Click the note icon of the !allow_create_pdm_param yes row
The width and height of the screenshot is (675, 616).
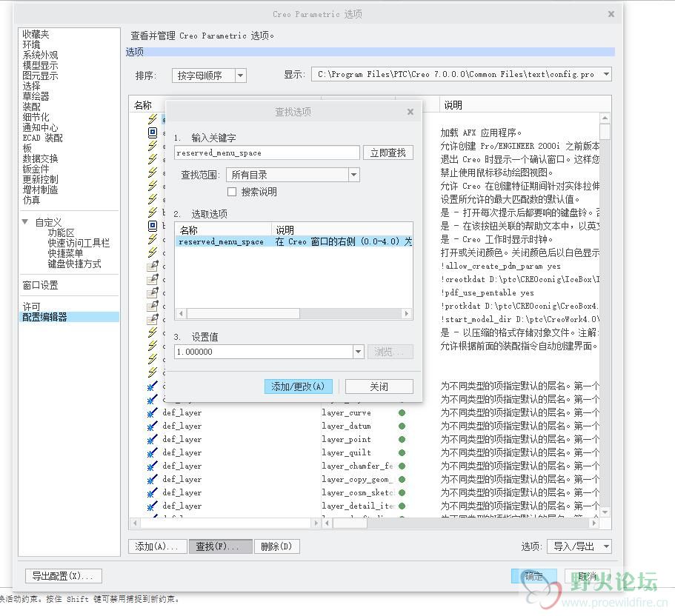pyautogui.click(x=153, y=266)
